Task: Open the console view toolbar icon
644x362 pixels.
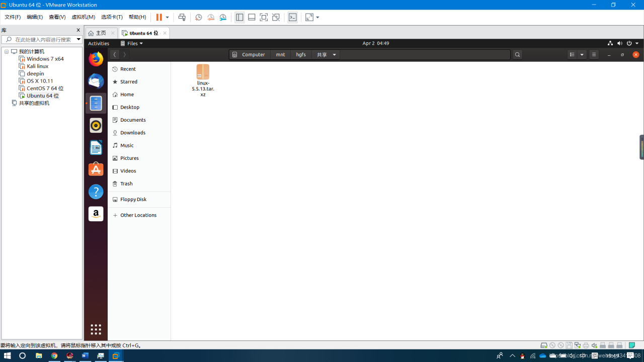Action: 292,17
